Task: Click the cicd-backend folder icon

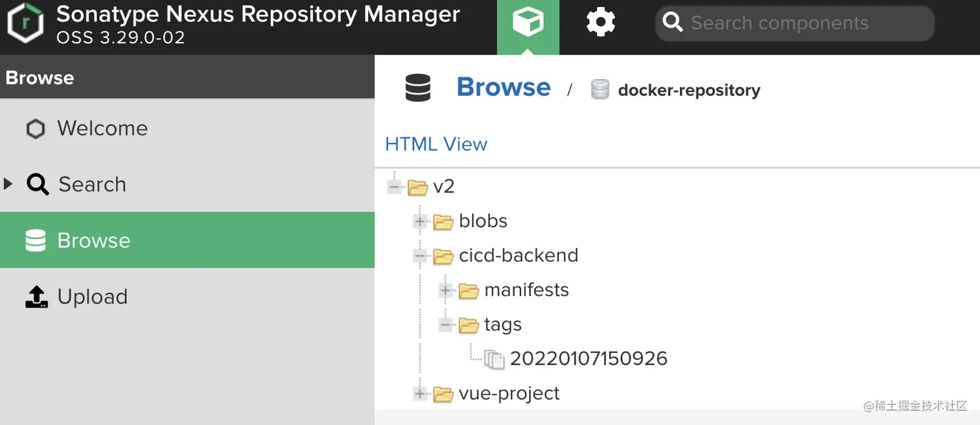Action: (x=443, y=256)
